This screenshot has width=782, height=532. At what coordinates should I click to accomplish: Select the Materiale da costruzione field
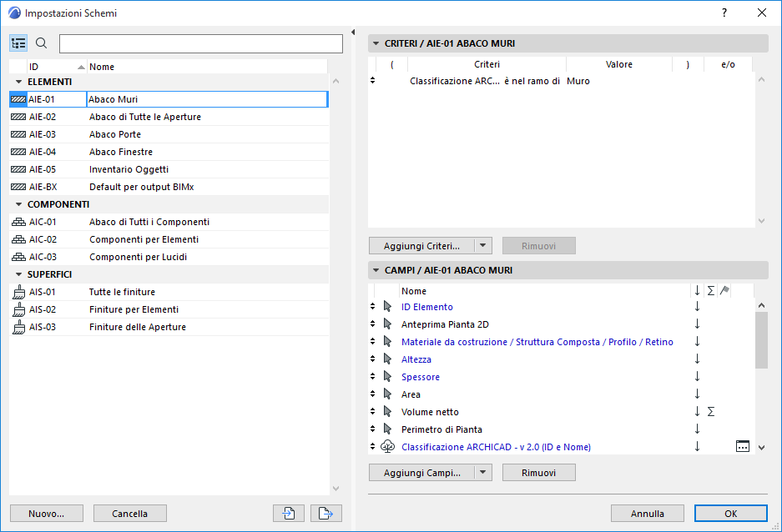click(x=537, y=342)
